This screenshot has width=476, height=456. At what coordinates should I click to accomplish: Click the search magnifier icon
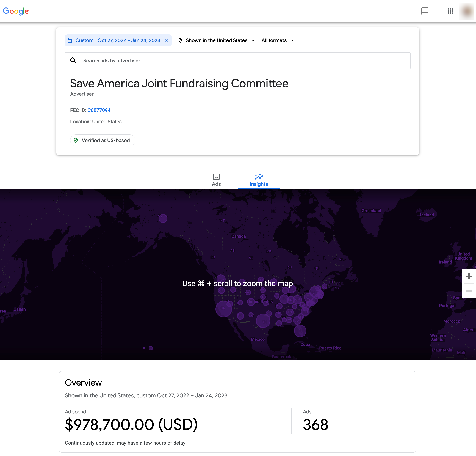[x=73, y=61]
